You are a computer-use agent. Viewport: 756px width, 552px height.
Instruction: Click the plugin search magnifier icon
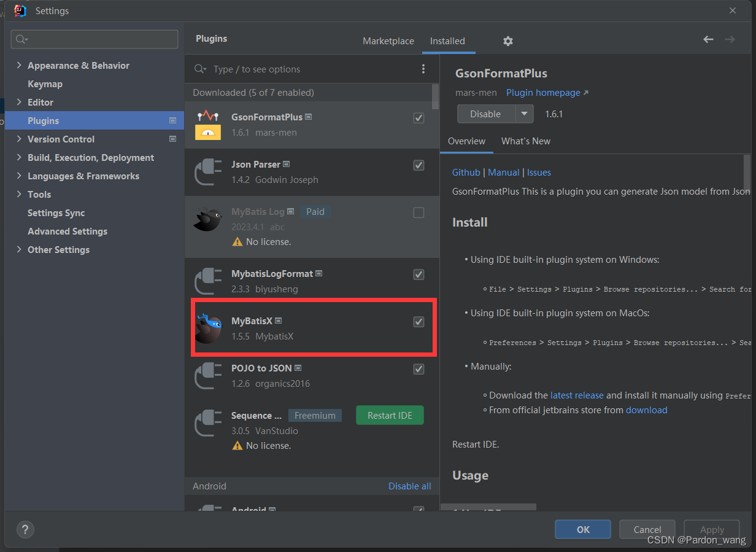coord(200,69)
